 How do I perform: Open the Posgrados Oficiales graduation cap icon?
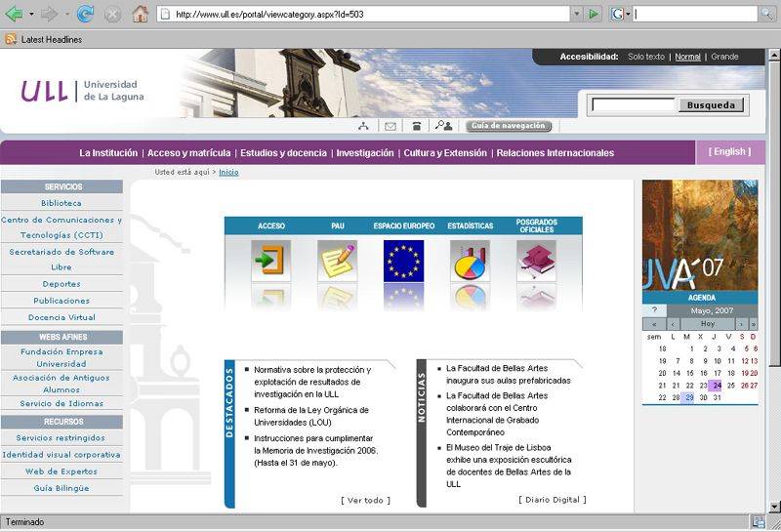click(536, 261)
